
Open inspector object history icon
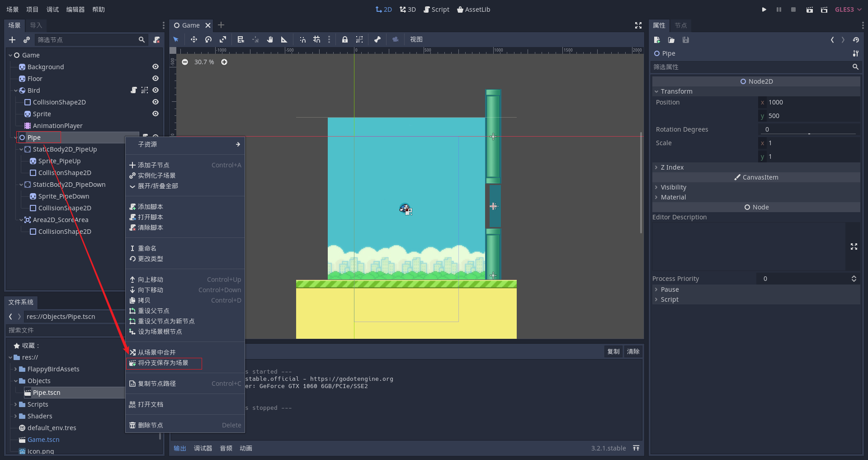[x=856, y=40]
